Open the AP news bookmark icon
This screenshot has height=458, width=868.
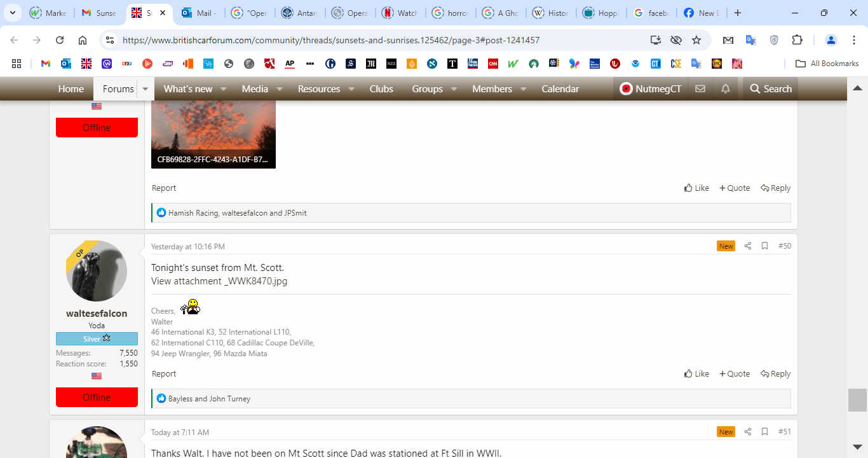(290, 64)
